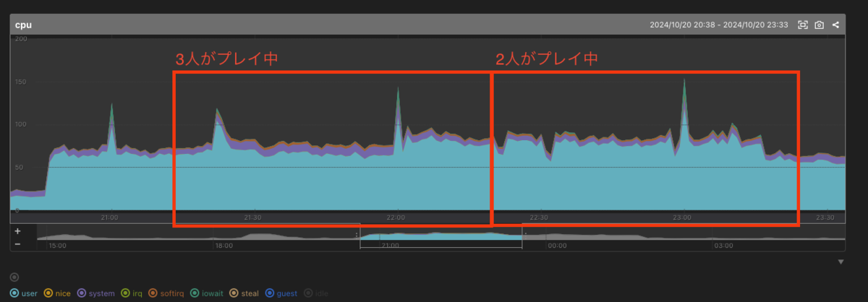Toggle the system series in legend
The height and width of the screenshot is (302, 868).
[x=96, y=293]
